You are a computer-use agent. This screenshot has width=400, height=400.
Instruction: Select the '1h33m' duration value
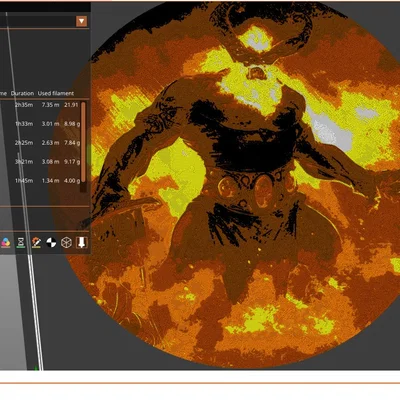[24, 124]
